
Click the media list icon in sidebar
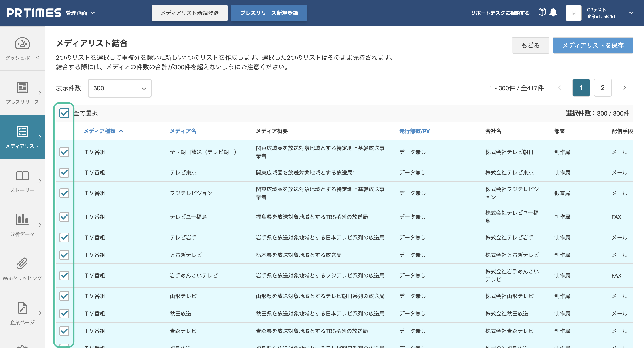tap(22, 132)
